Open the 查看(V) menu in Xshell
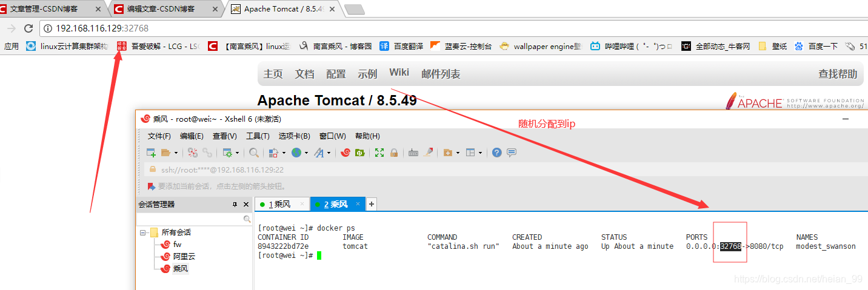The height and width of the screenshot is (290, 868). pyautogui.click(x=224, y=136)
